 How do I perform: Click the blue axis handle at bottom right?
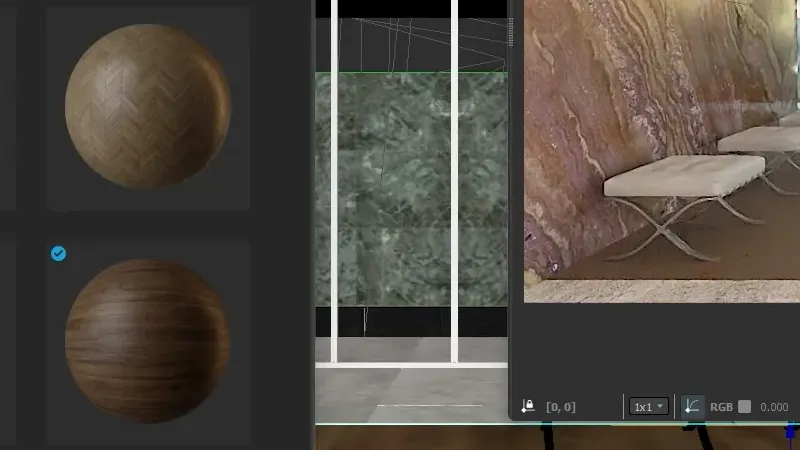[791, 433]
